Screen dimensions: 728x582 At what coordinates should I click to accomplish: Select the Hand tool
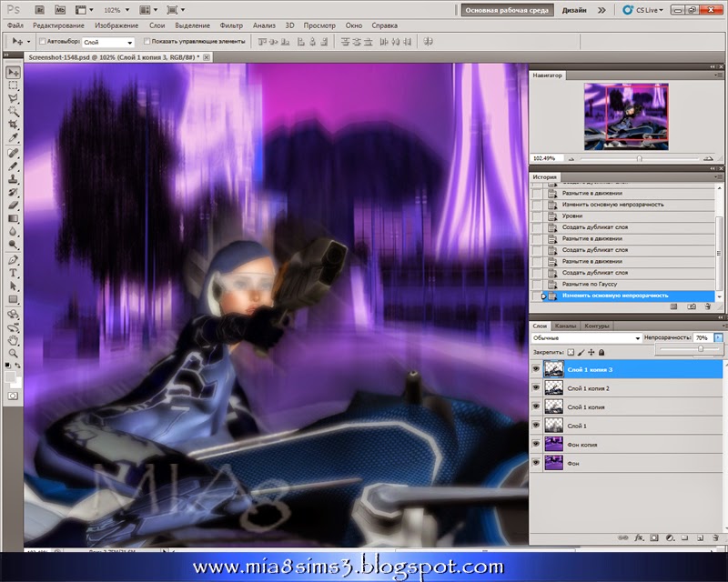click(13, 341)
